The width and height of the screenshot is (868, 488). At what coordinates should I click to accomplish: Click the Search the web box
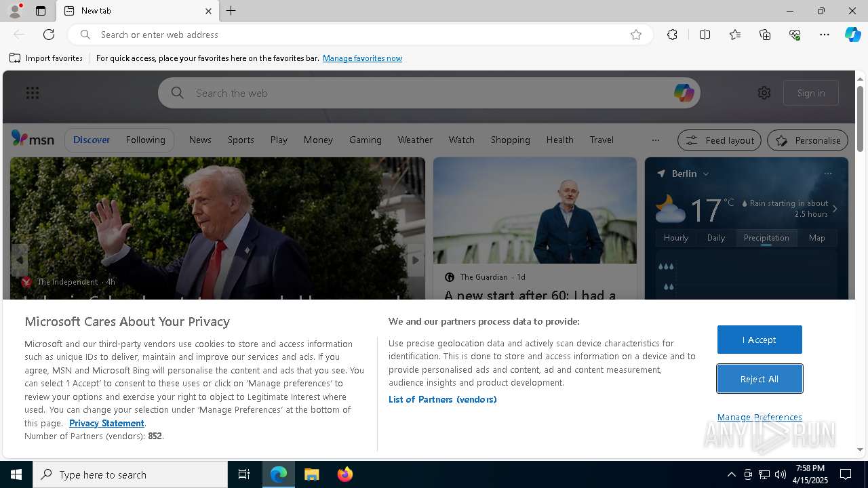pyautogui.click(x=429, y=93)
